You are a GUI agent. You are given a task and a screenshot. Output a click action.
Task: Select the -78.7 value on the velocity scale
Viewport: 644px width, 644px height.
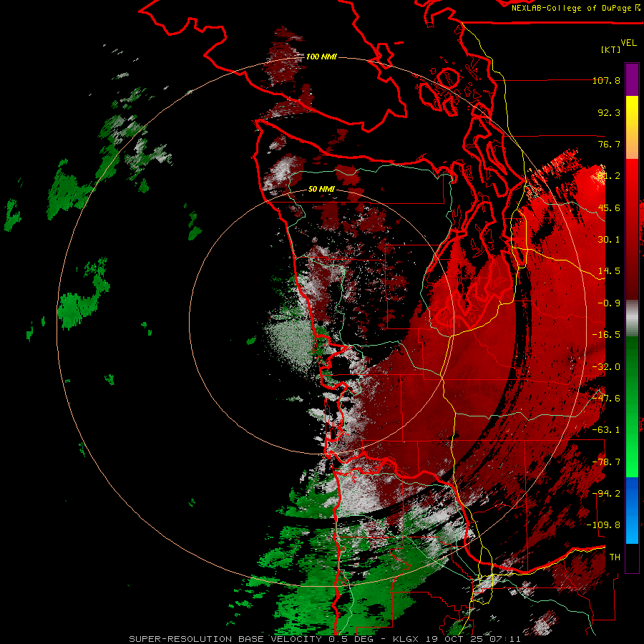point(606,462)
